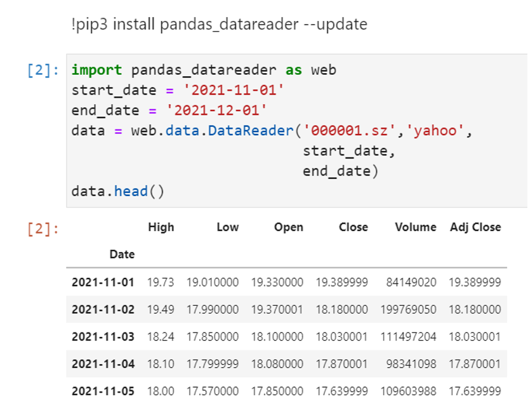Click the High column header
This screenshot has height=420, width=528.
[161, 227]
